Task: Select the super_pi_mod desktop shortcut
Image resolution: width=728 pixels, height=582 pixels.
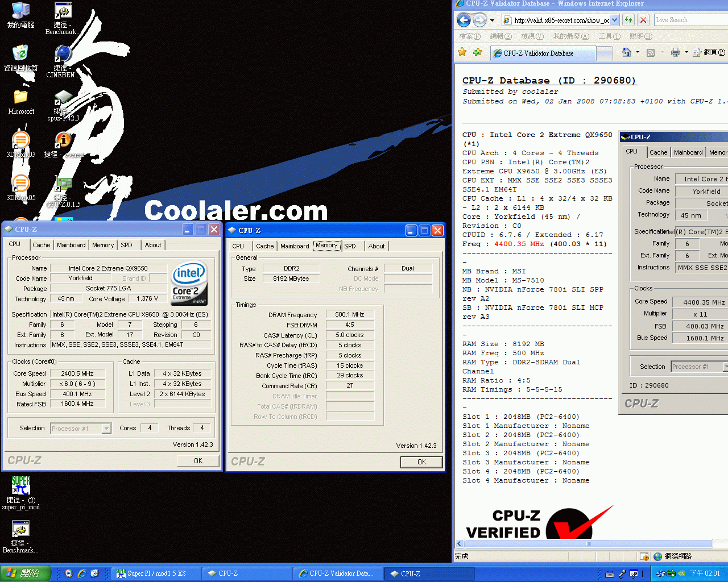Action: click(20, 492)
